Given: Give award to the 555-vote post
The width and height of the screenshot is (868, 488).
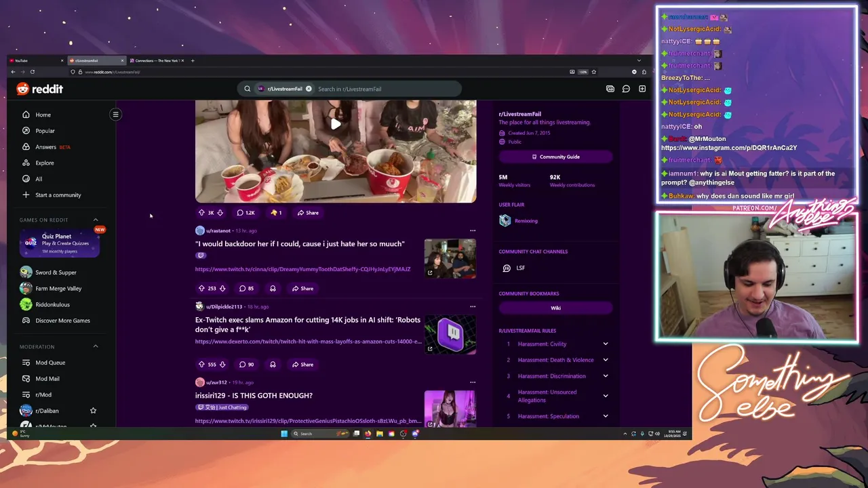Looking at the screenshot, I should click(273, 365).
